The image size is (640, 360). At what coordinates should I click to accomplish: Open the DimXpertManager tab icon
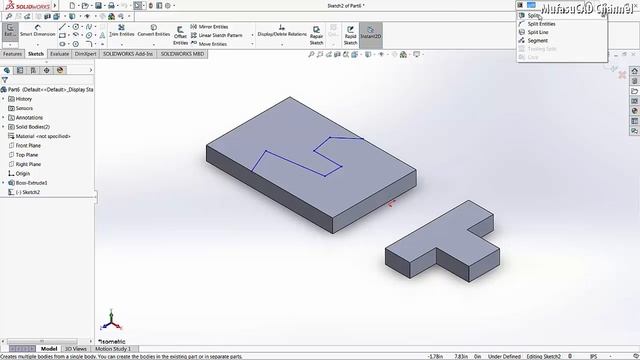[x=47, y=70]
